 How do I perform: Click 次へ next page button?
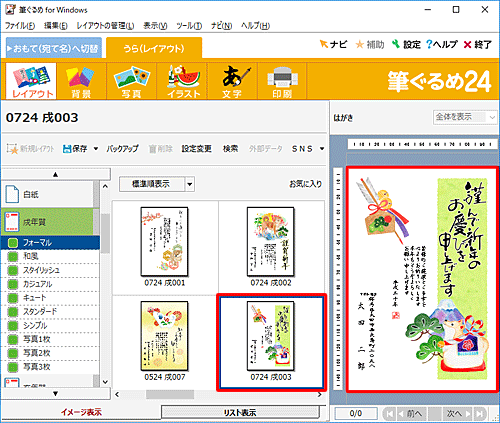[458, 414]
